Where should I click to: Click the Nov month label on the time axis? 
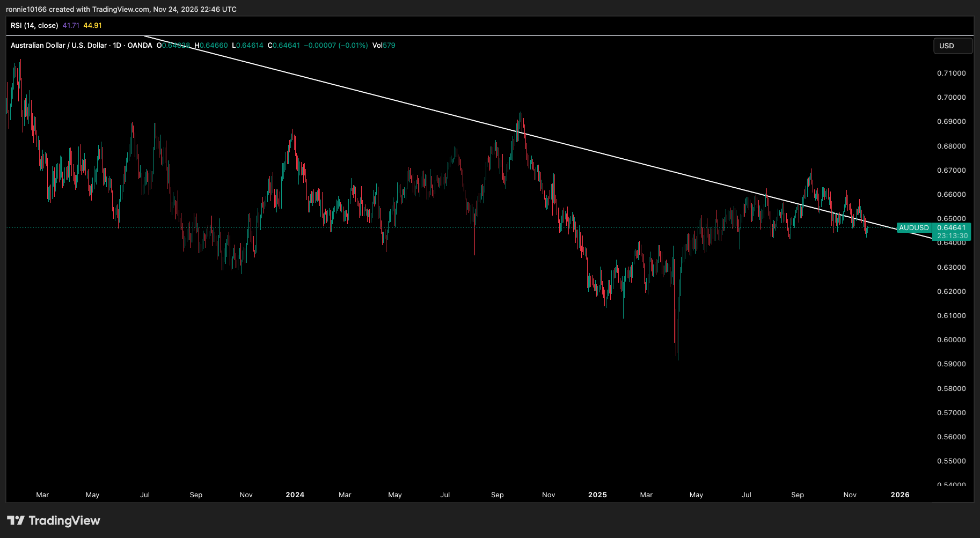point(850,495)
